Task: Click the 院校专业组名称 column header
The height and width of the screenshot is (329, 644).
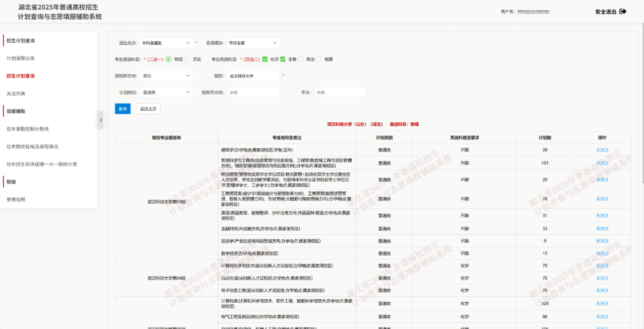Action: [x=166, y=138]
